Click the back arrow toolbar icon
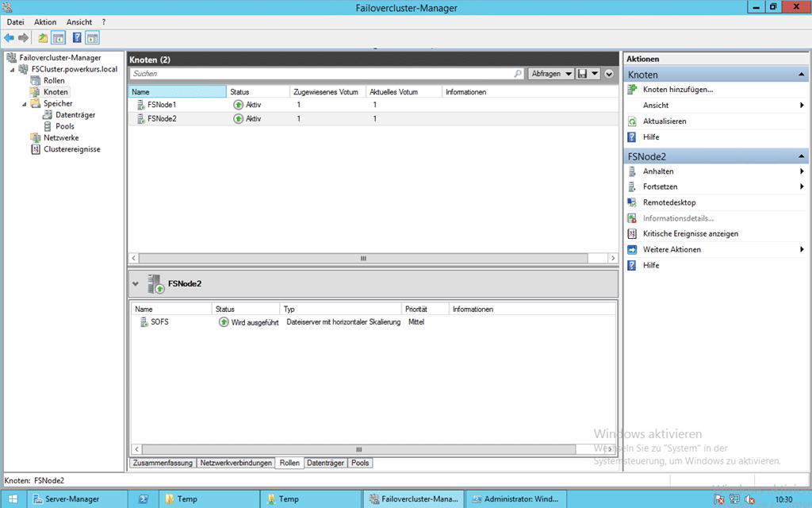Image resolution: width=812 pixels, height=508 pixels. [x=9, y=38]
